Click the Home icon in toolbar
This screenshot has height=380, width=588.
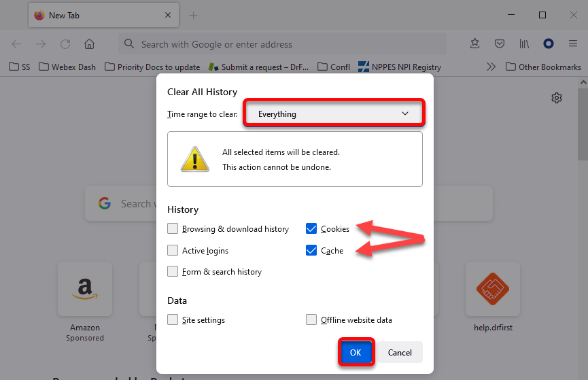(x=89, y=44)
